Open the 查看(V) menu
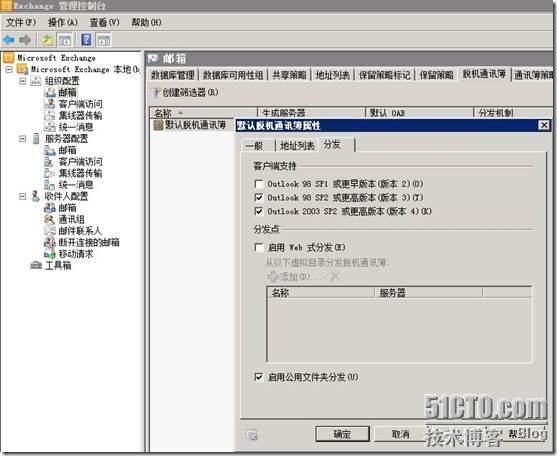 tap(104, 22)
